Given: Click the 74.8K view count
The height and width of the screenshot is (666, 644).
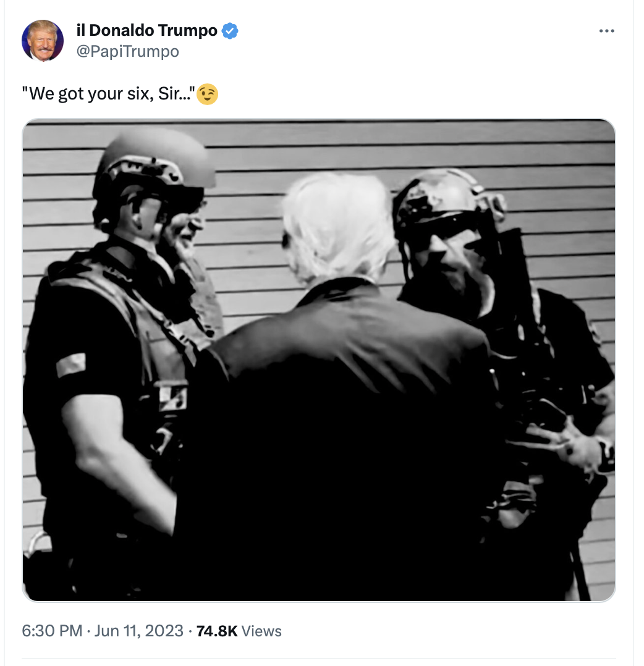Looking at the screenshot, I should [x=217, y=631].
